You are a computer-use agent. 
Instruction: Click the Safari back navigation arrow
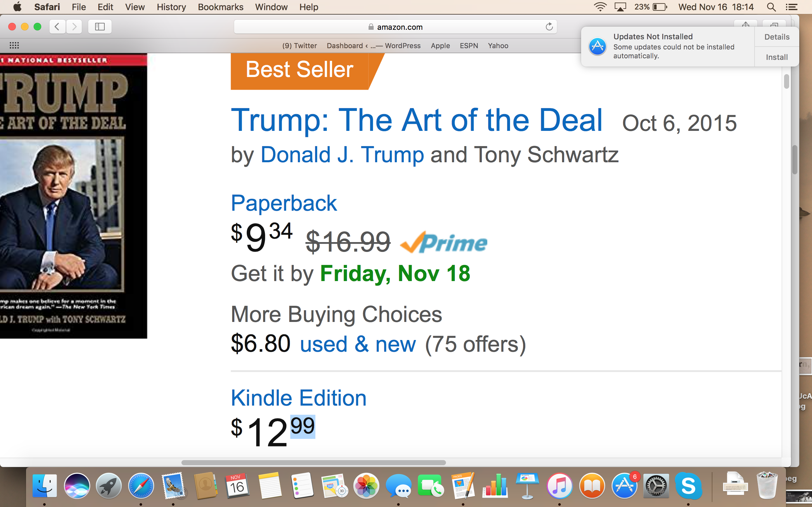pos(57,27)
